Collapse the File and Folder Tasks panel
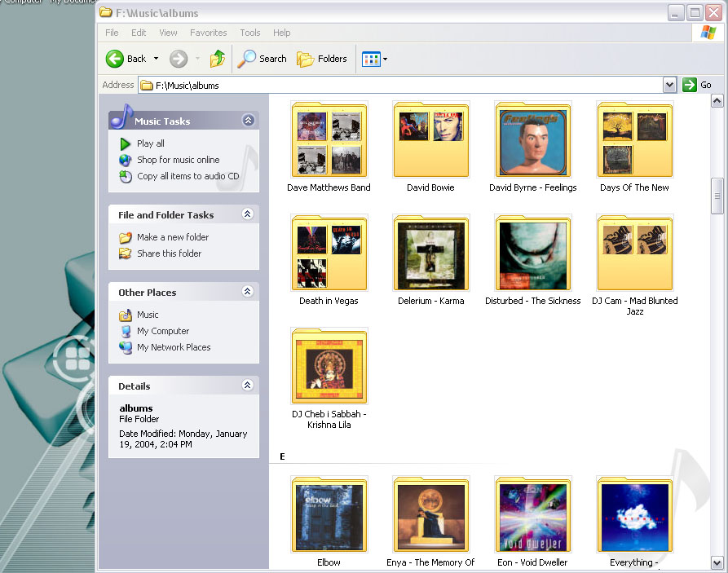 pyautogui.click(x=248, y=214)
